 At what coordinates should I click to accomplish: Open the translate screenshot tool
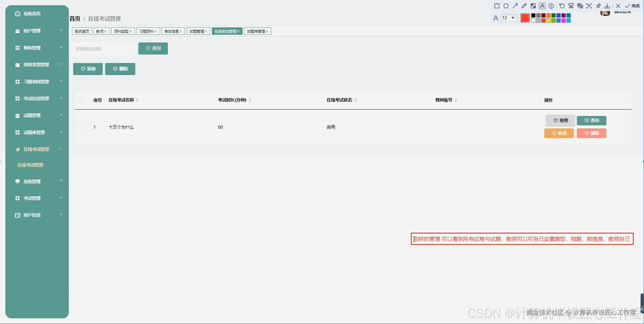pyautogui.click(x=580, y=6)
